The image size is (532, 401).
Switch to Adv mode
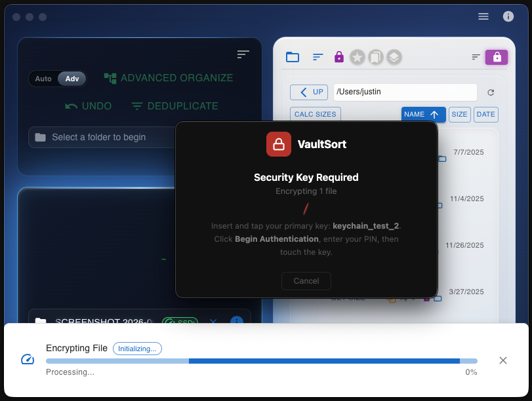pos(72,79)
